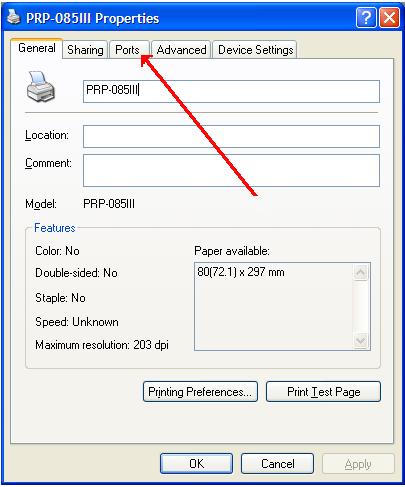The height and width of the screenshot is (487, 405).
Task: Click the greyed-out Apply button
Action: [x=358, y=463]
